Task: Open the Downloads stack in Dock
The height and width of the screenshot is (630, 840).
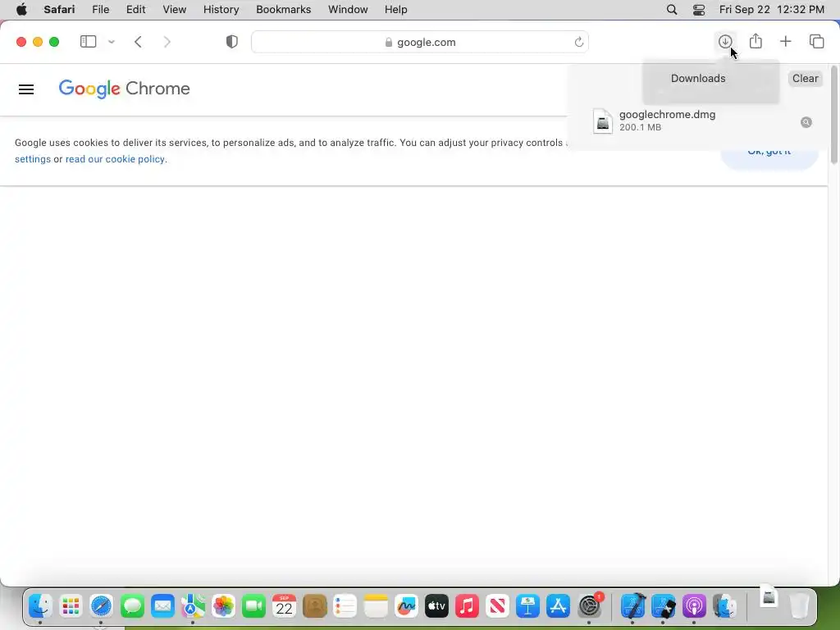Action: coord(769,596)
